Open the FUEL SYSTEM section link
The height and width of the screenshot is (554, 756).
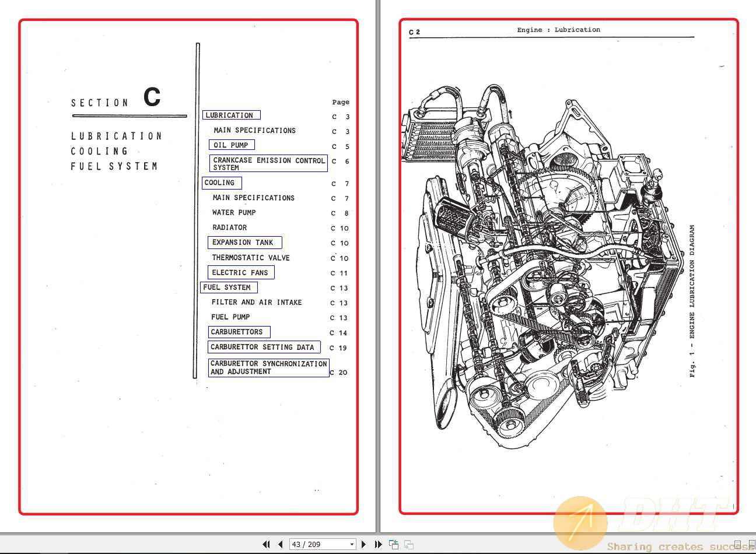point(229,287)
